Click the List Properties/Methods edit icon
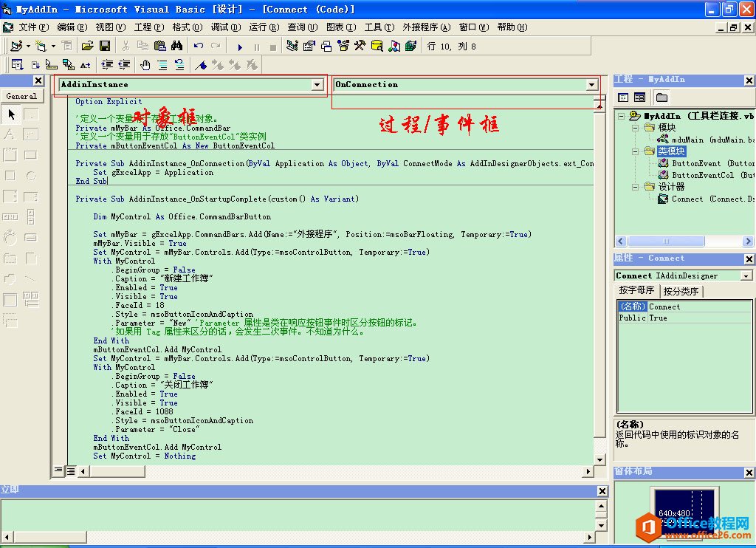Viewport: 756px width, 548px height. click(18, 65)
